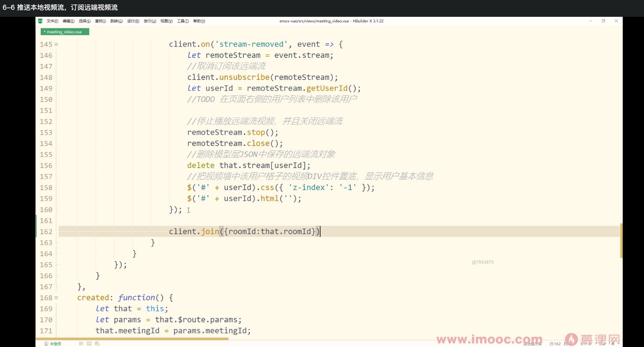Open the 文件(F) menu
Viewport: 644px width, 347px height.
(x=52, y=21)
